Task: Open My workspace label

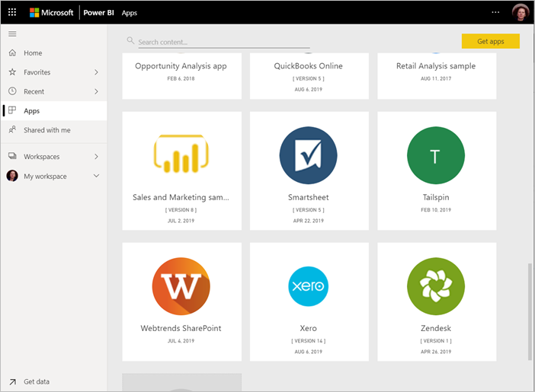Action: [x=45, y=177]
